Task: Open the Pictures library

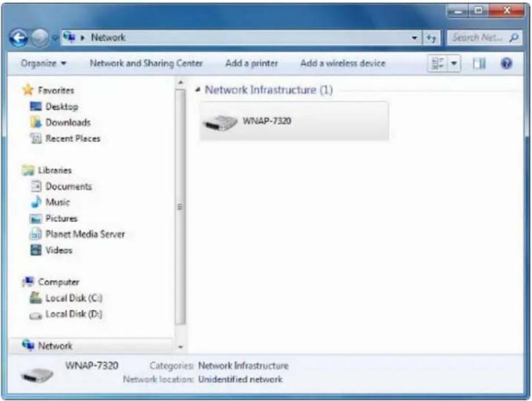Action: point(61,218)
